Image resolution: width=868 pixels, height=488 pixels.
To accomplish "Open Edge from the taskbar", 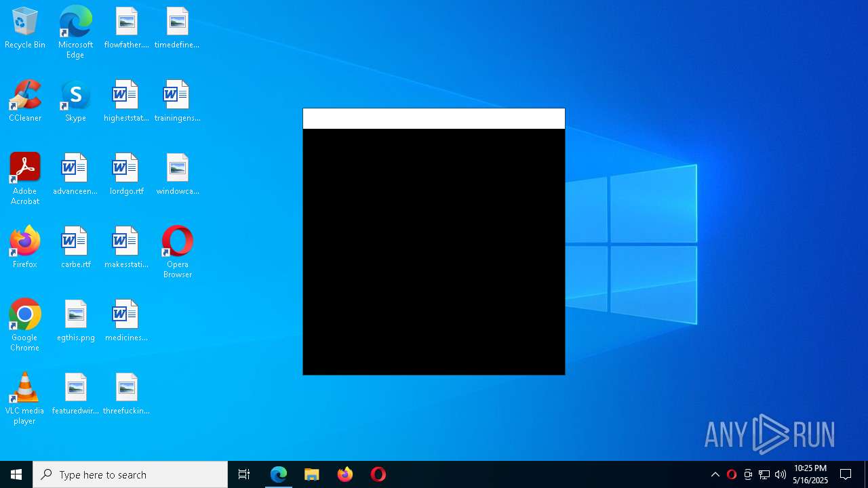I will [279, 474].
